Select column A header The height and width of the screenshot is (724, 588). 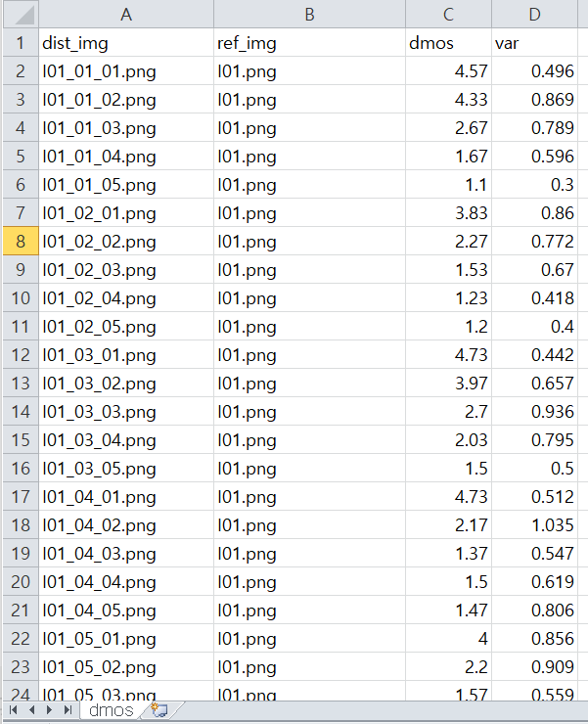coord(126,15)
